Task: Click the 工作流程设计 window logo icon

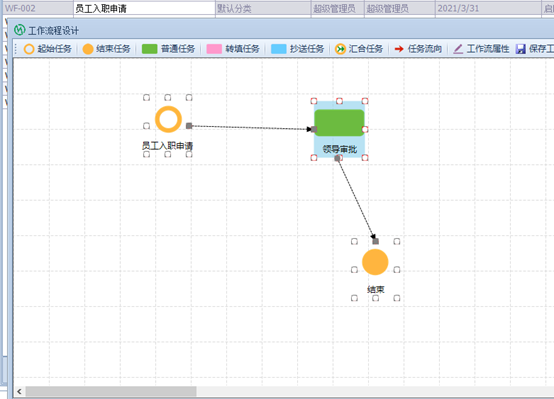Action: [20, 30]
